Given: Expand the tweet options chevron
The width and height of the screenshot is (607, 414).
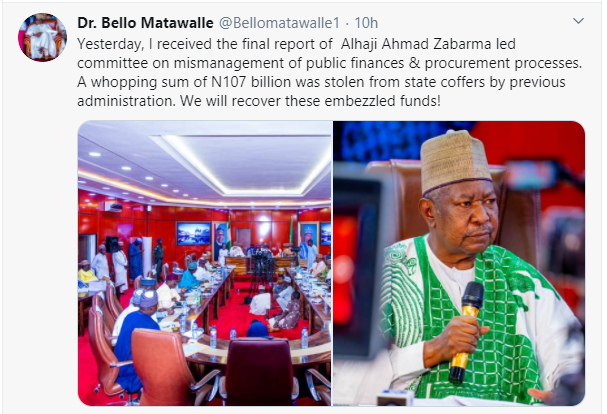Looking at the screenshot, I should 578,21.
